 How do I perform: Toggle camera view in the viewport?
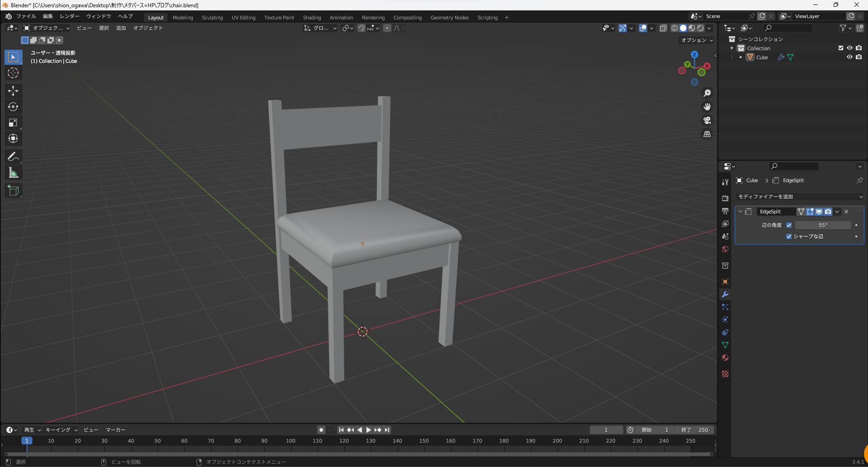pos(707,120)
